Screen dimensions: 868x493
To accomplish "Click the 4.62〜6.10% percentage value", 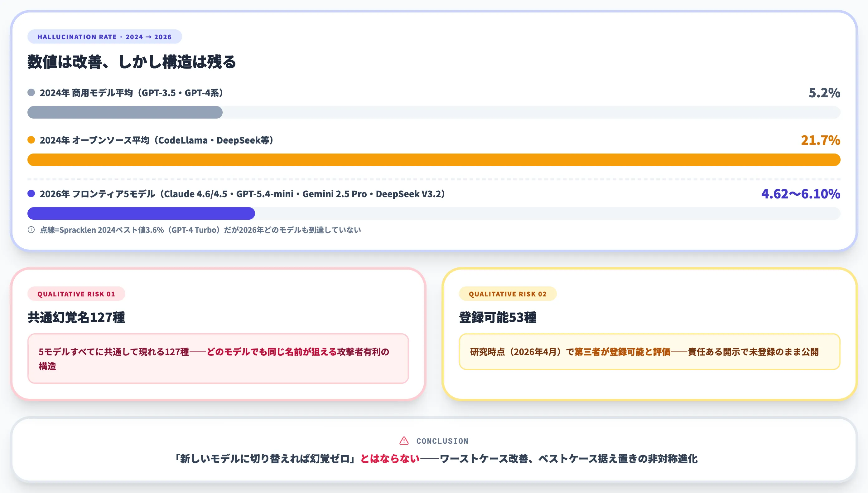I will [x=801, y=194].
